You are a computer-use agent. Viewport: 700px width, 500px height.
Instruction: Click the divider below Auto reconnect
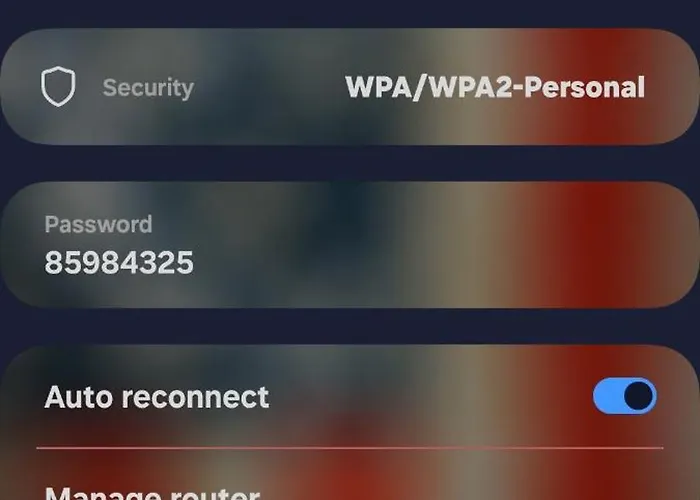(350, 447)
